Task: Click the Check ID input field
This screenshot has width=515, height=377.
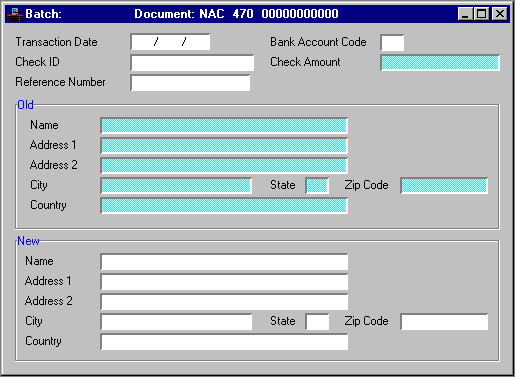Action: tap(192, 63)
